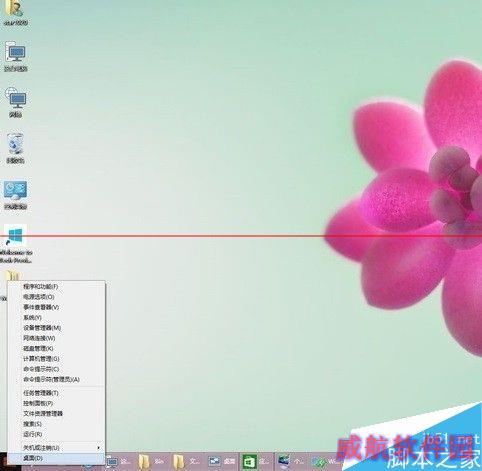Choose 运行(R) menu entry
The width and height of the screenshot is (482, 471).
[x=56, y=434]
